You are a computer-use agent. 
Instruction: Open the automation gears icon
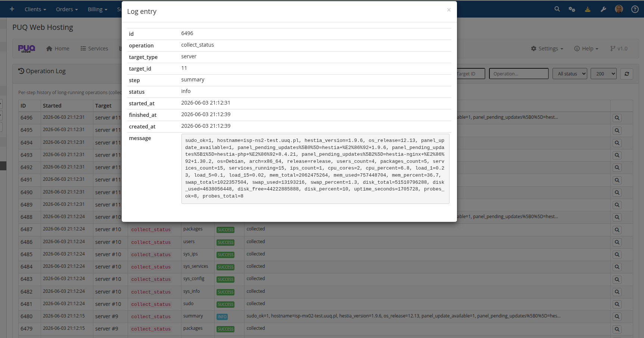[572, 9]
